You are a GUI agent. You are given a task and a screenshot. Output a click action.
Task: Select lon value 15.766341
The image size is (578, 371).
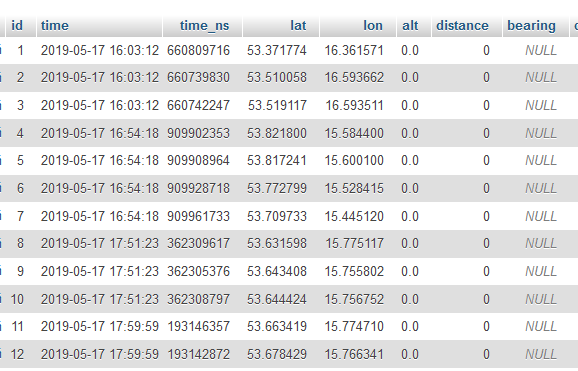point(354,354)
